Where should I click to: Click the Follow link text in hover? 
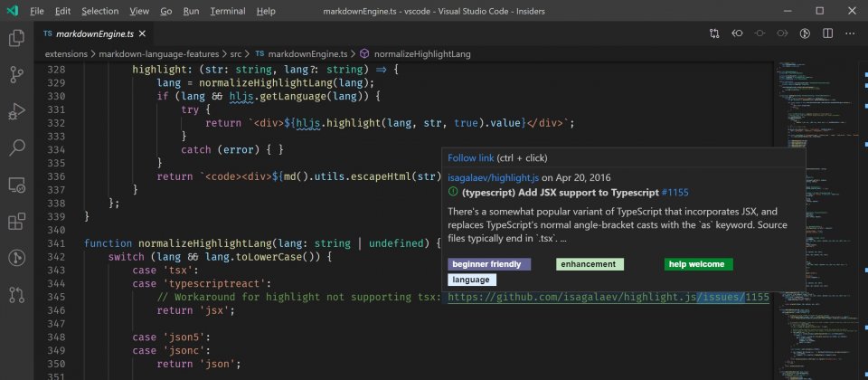click(x=471, y=157)
